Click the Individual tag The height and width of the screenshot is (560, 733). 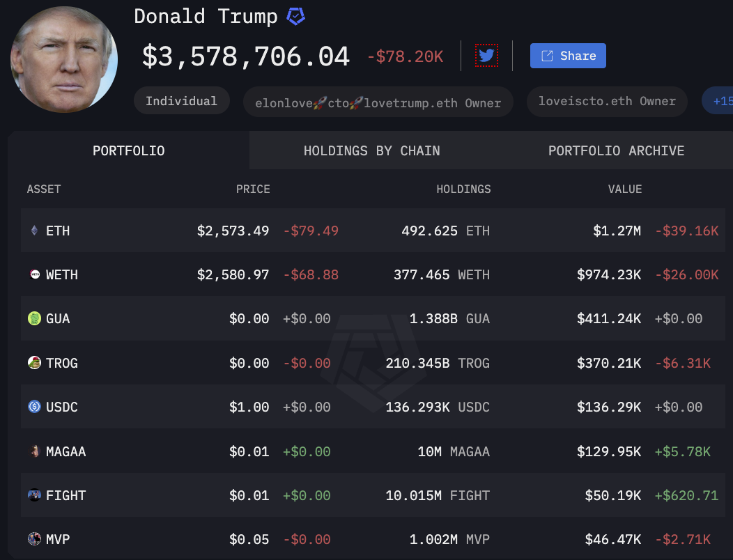click(x=181, y=101)
